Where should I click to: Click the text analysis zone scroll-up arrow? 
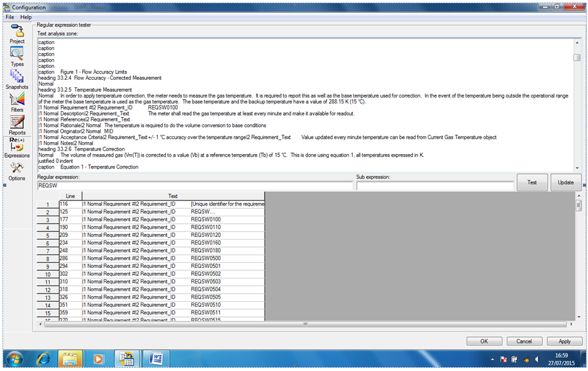pos(577,42)
